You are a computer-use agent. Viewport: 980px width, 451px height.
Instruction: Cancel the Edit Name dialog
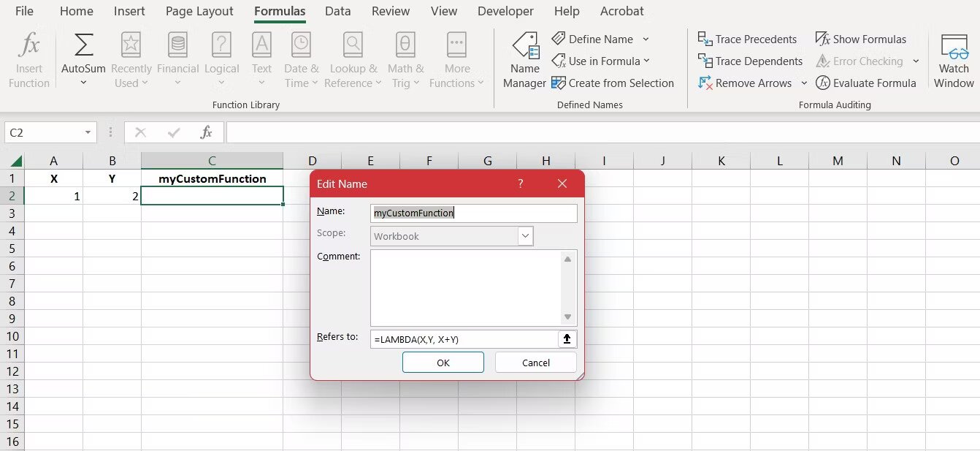pos(535,362)
